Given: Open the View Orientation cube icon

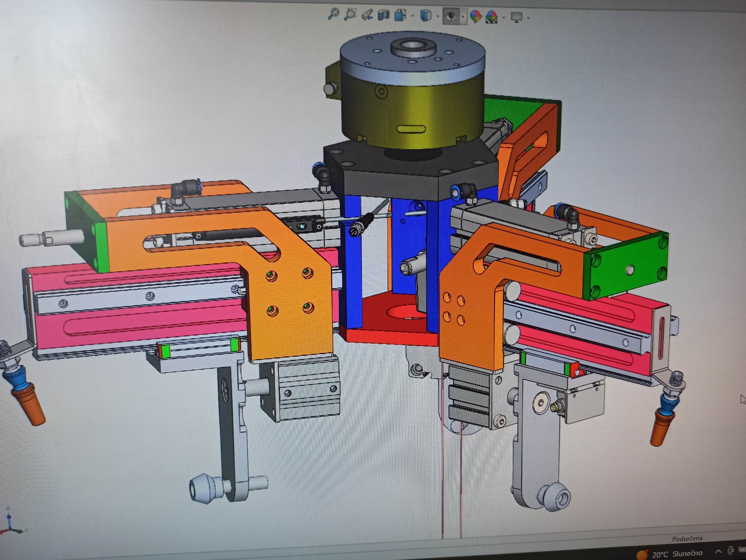Looking at the screenshot, I should (400, 15).
